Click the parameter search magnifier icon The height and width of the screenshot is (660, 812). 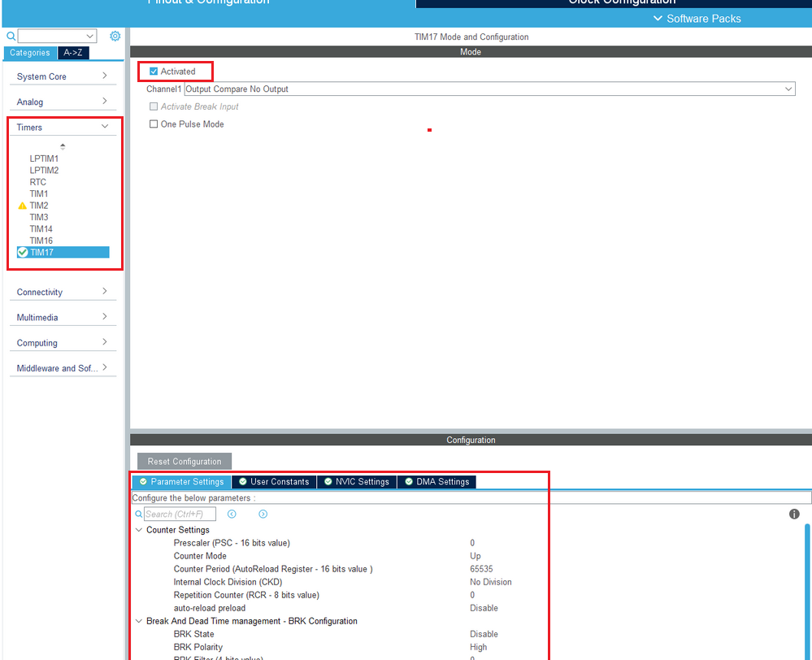(138, 515)
